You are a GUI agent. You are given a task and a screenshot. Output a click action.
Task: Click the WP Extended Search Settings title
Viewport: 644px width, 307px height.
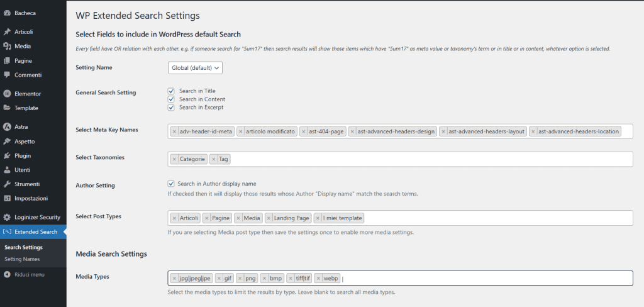[x=138, y=16]
